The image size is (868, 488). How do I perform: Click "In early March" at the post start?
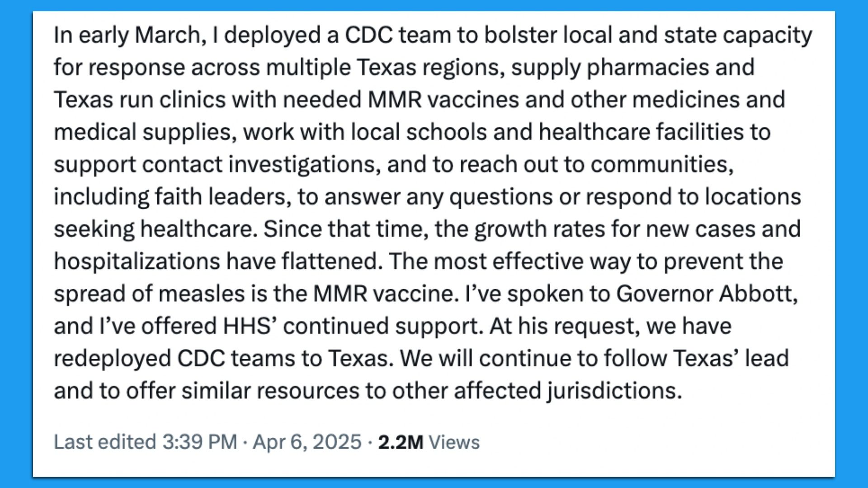tap(127, 35)
